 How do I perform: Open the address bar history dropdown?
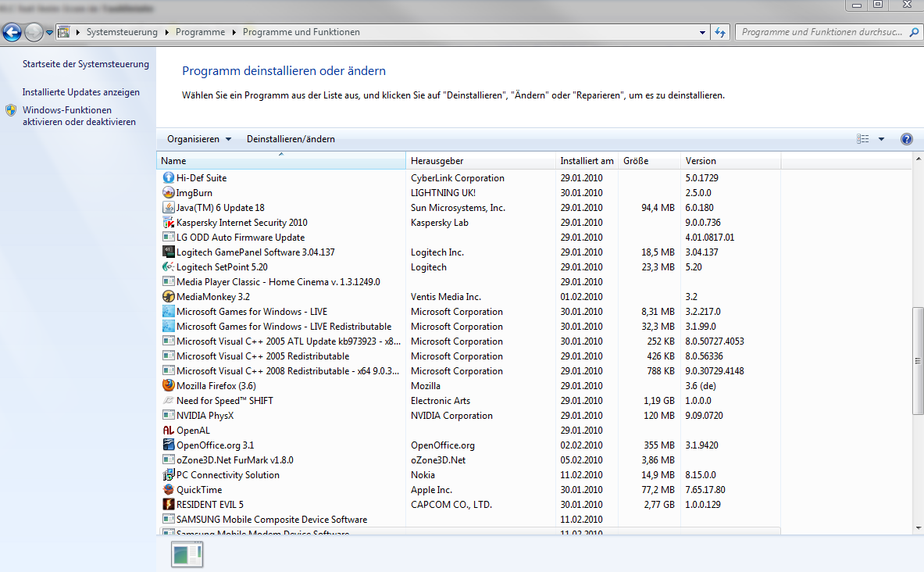coord(702,33)
